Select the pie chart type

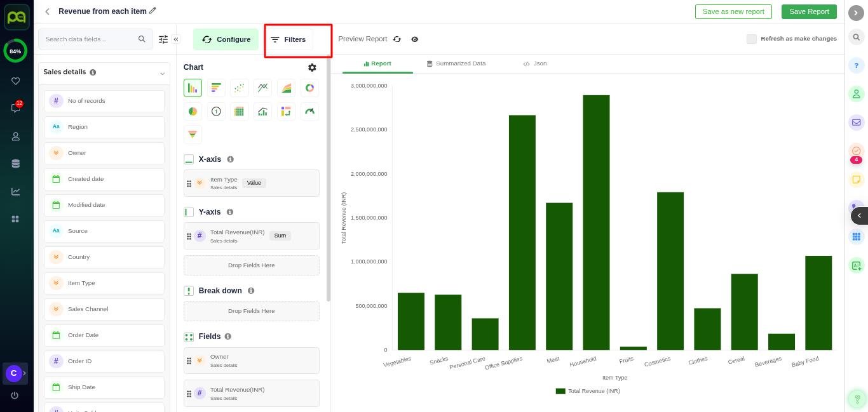pos(193,112)
